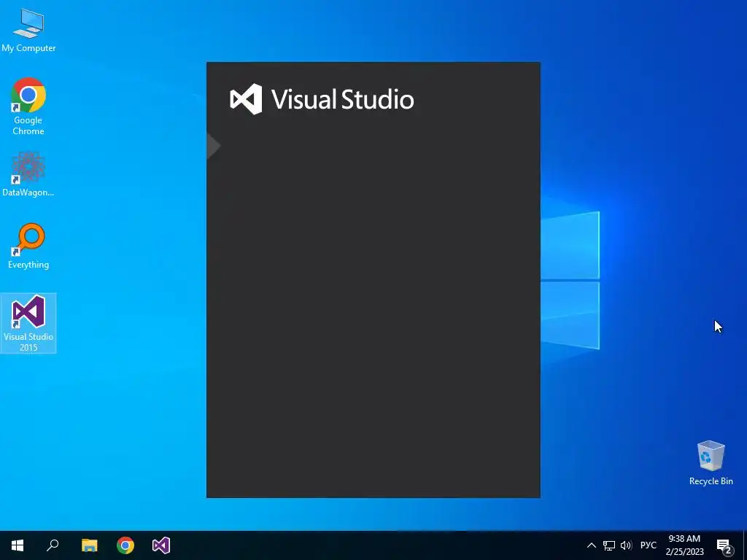Select the Recycle Bin icon
Screen dimensions: 747x560
pos(711,463)
